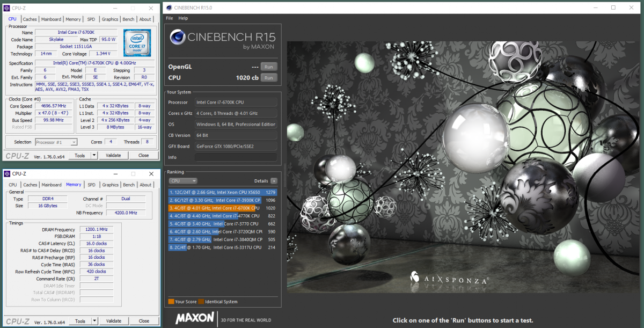The image size is (644, 328).
Task: Open the Selection dropdown showing Processor #1
Action: [x=56, y=142]
